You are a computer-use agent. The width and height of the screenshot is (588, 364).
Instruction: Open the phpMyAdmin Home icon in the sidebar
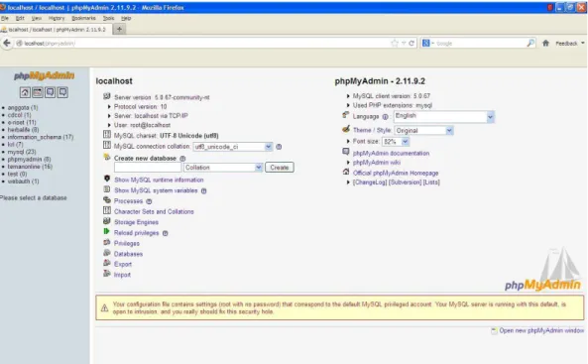coord(25,92)
